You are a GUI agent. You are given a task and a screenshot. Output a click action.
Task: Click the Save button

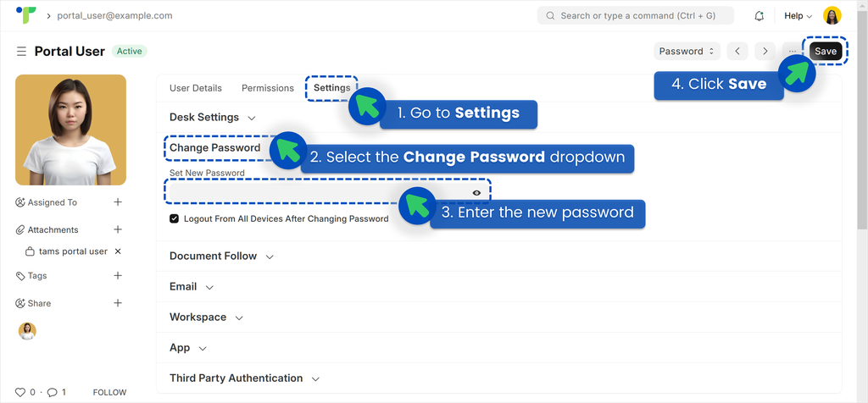(x=826, y=52)
